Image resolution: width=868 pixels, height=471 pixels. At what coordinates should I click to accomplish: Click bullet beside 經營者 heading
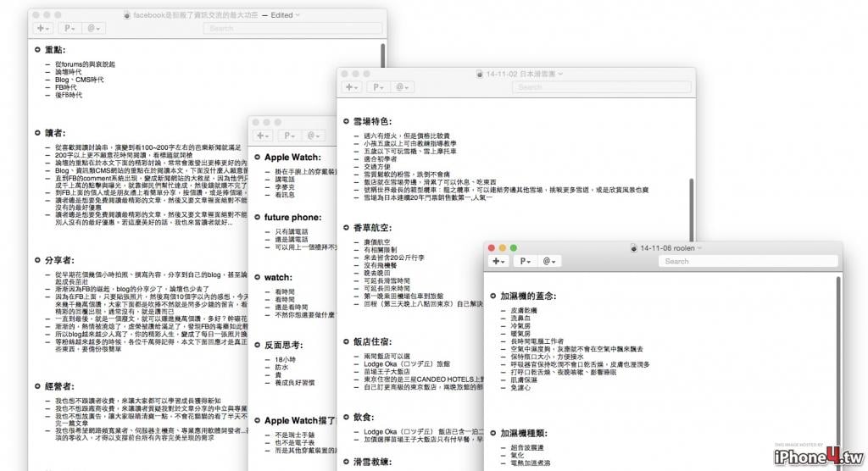(x=37, y=386)
